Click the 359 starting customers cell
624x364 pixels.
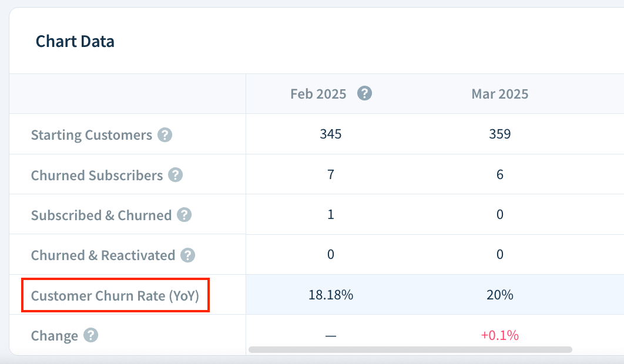tap(499, 134)
